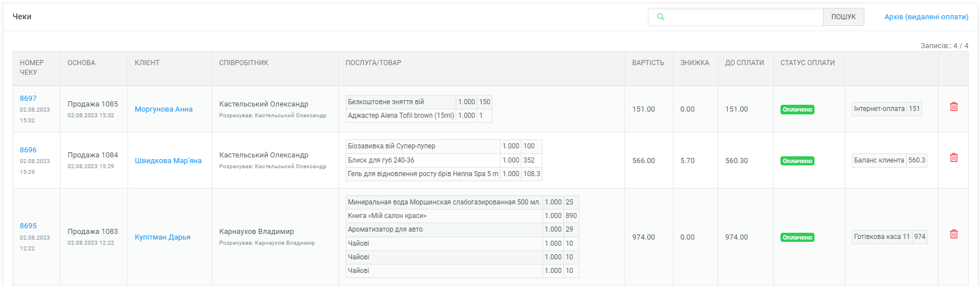Click the search input field
This screenshot has height=286, width=980.
click(x=743, y=17)
